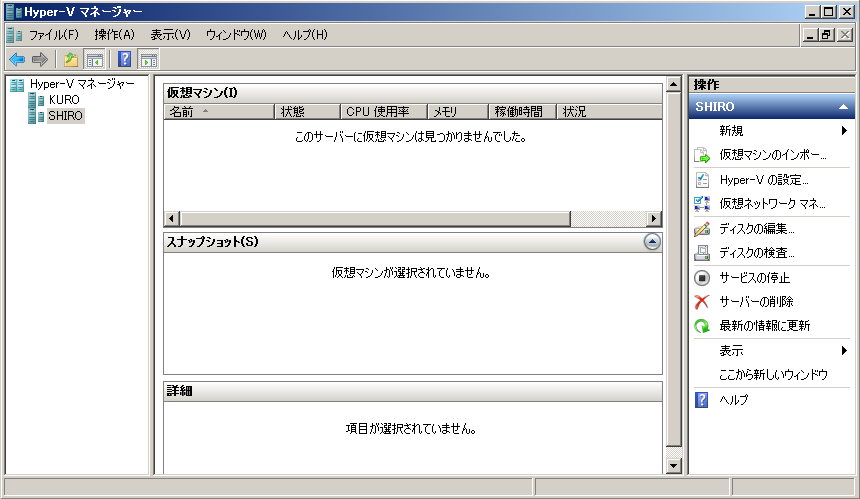Click the horizontal scrollbar thumb in VM list
Screen dimensions: 860x499
click(375, 219)
